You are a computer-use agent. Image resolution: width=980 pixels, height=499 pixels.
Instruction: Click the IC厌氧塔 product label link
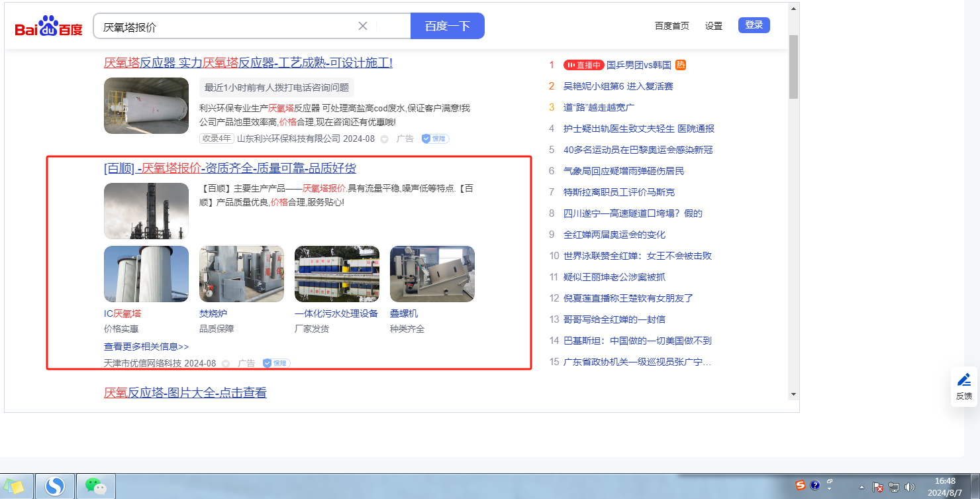[x=122, y=313]
